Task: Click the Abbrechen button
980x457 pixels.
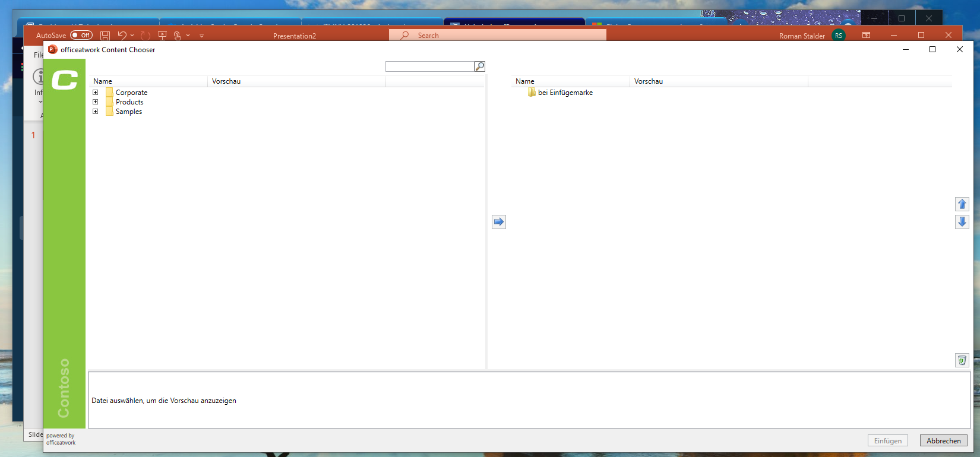Action: click(944, 440)
